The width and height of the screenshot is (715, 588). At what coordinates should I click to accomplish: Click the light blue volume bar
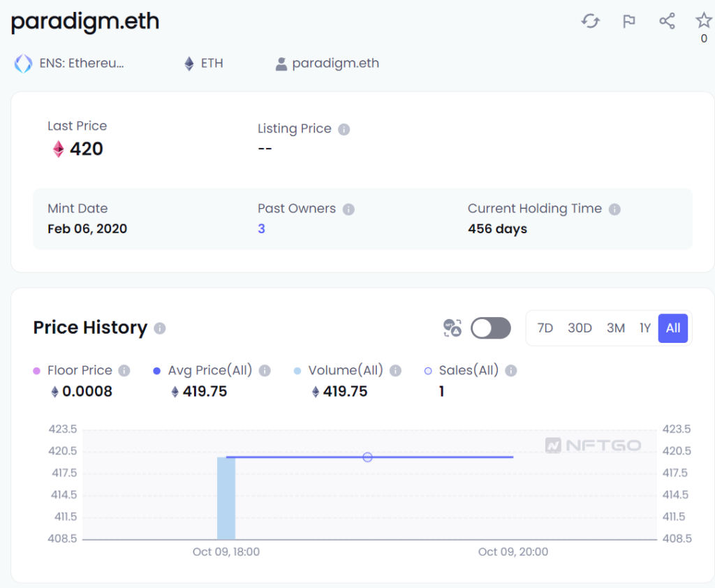point(226,498)
